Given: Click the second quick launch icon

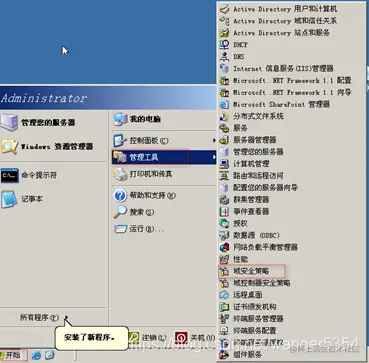Looking at the screenshot, I should (49, 355).
